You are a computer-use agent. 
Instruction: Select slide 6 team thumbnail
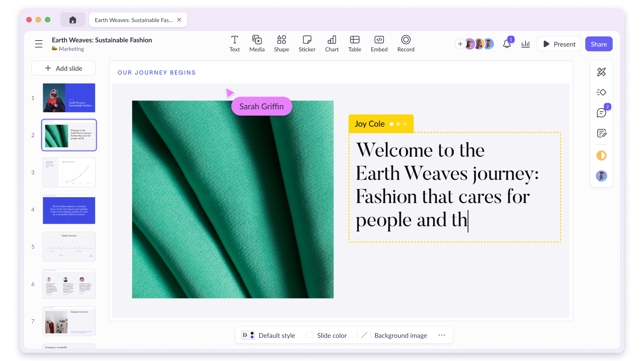click(69, 284)
